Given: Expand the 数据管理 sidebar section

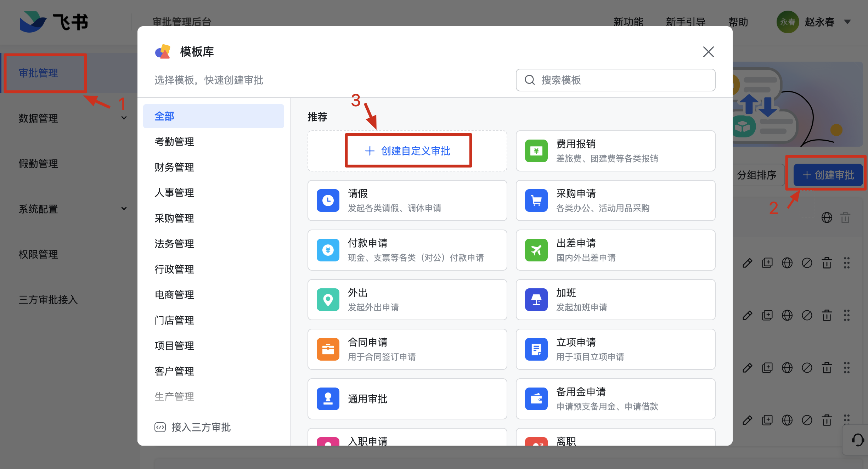Looking at the screenshot, I should 124,118.
